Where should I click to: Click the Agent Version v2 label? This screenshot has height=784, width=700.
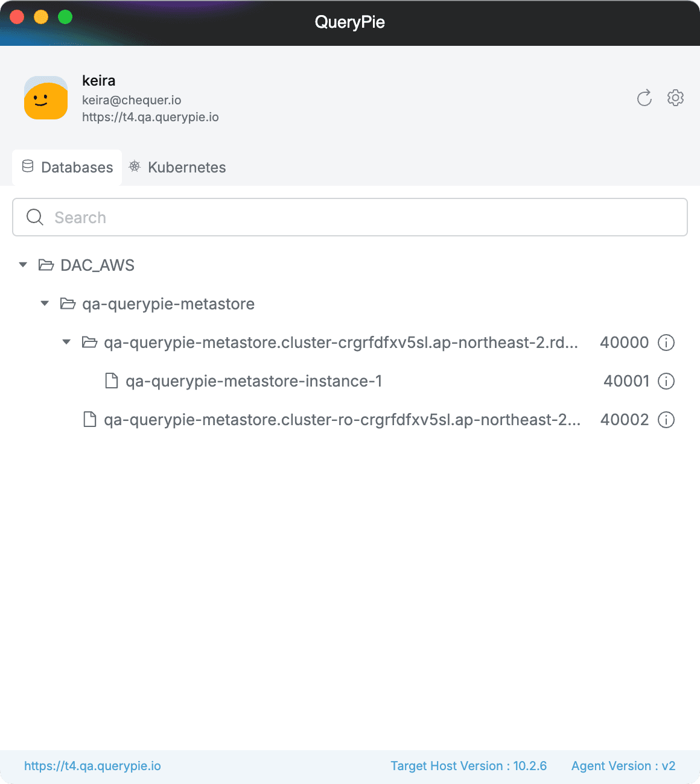click(623, 766)
